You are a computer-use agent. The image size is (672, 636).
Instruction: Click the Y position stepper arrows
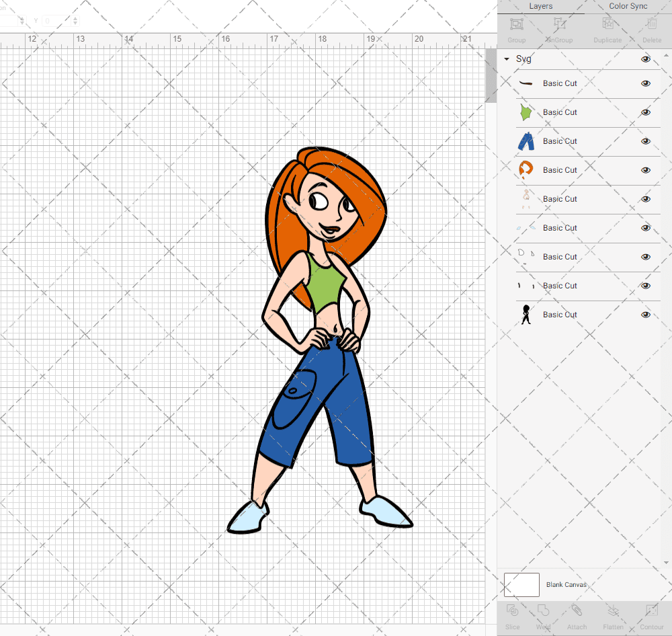[75, 21]
